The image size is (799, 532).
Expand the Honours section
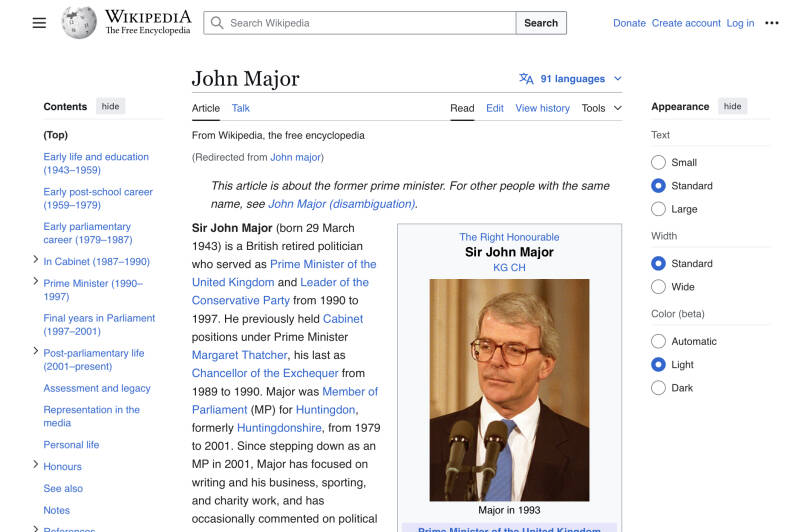pos(35,464)
